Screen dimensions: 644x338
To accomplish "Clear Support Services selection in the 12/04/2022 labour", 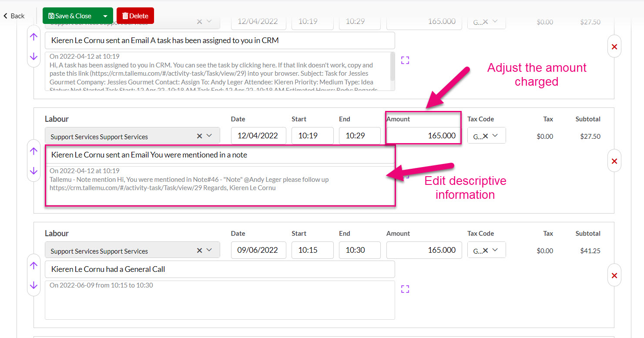I will click(x=199, y=136).
